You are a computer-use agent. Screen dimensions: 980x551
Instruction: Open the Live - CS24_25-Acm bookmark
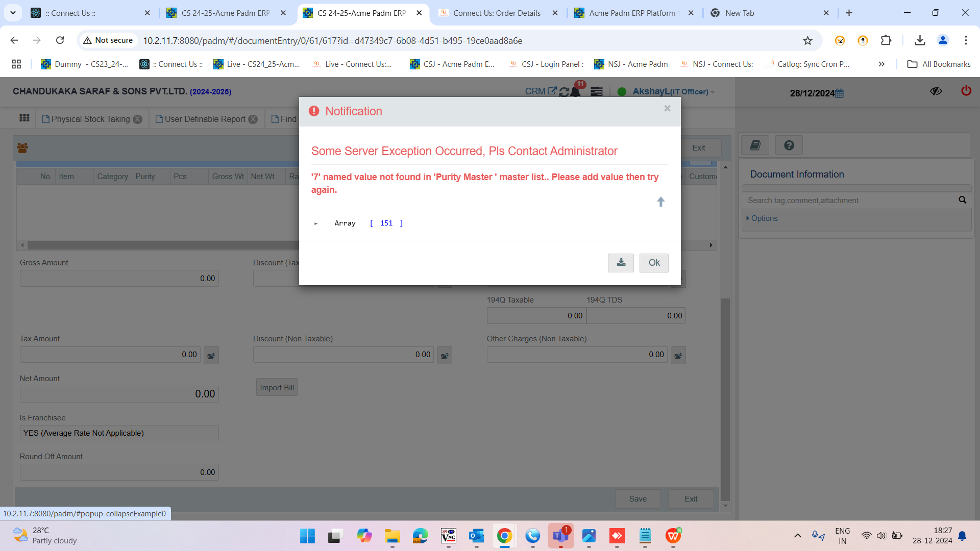click(x=257, y=64)
